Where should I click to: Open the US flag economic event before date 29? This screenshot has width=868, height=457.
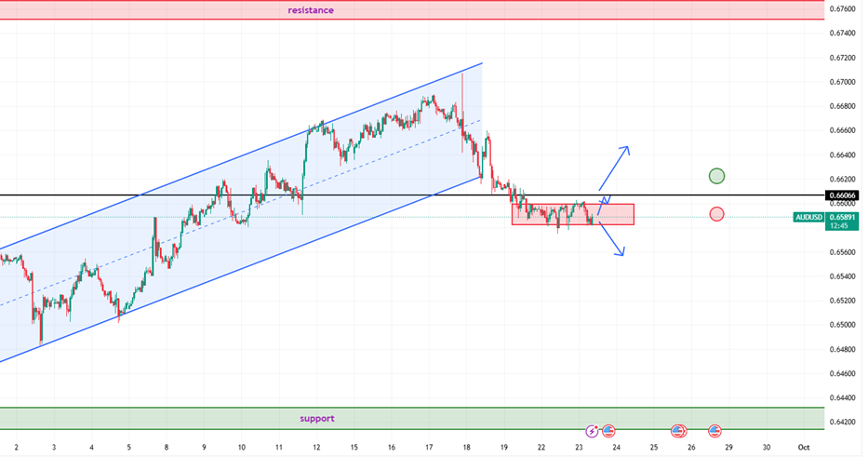714,430
